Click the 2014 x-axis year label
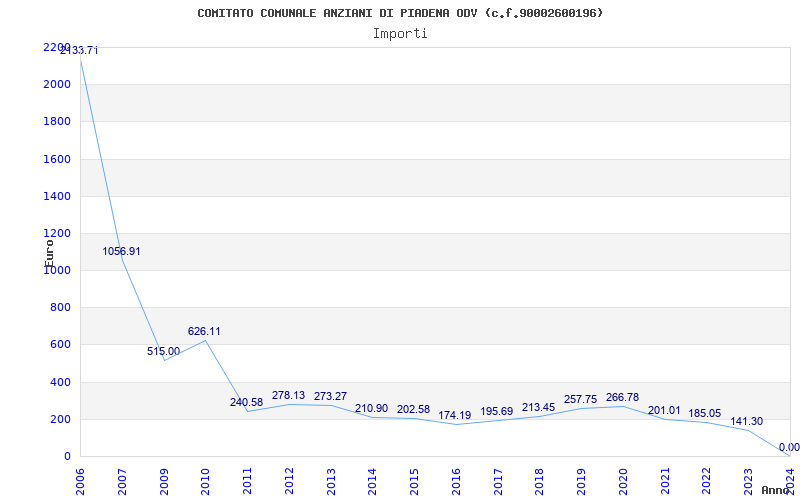800x500 pixels. [x=372, y=481]
